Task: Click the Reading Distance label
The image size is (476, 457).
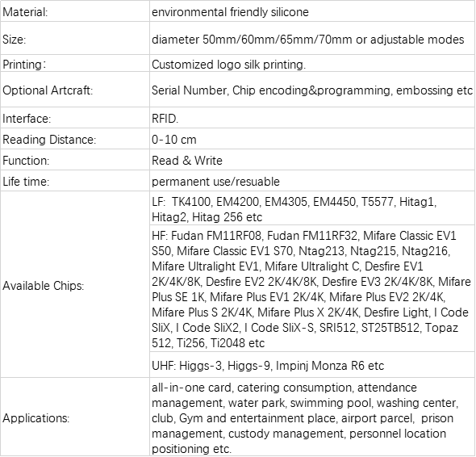Action: [x=49, y=140]
